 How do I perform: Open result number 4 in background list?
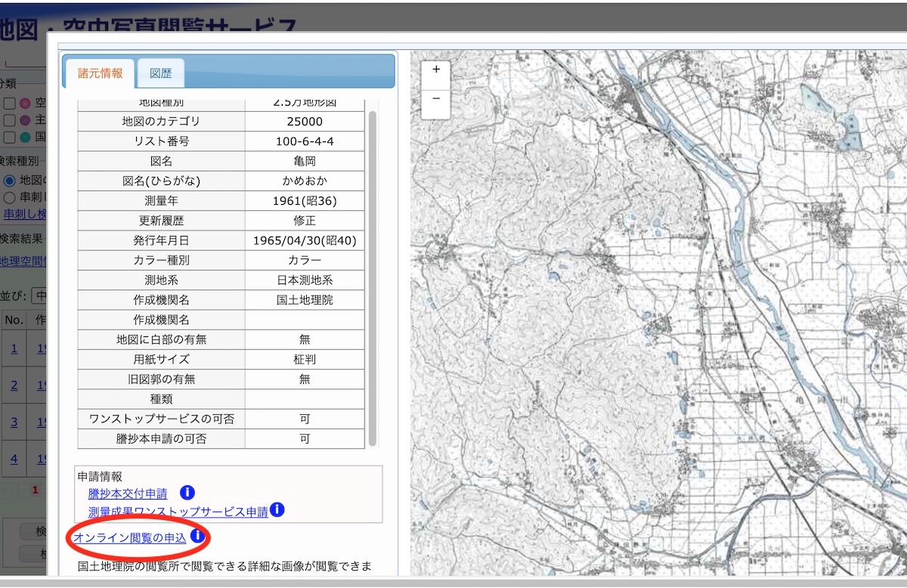14,459
